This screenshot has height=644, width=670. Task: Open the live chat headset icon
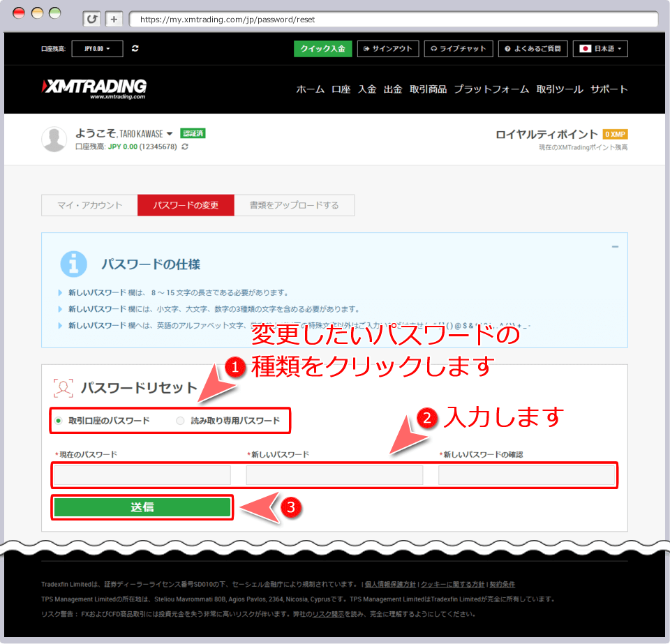(x=433, y=49)
